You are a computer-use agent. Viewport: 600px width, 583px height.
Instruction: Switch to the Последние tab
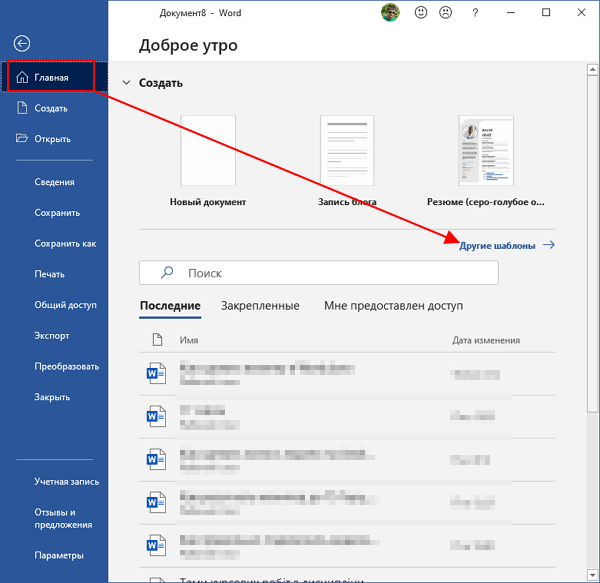[170, 306]
